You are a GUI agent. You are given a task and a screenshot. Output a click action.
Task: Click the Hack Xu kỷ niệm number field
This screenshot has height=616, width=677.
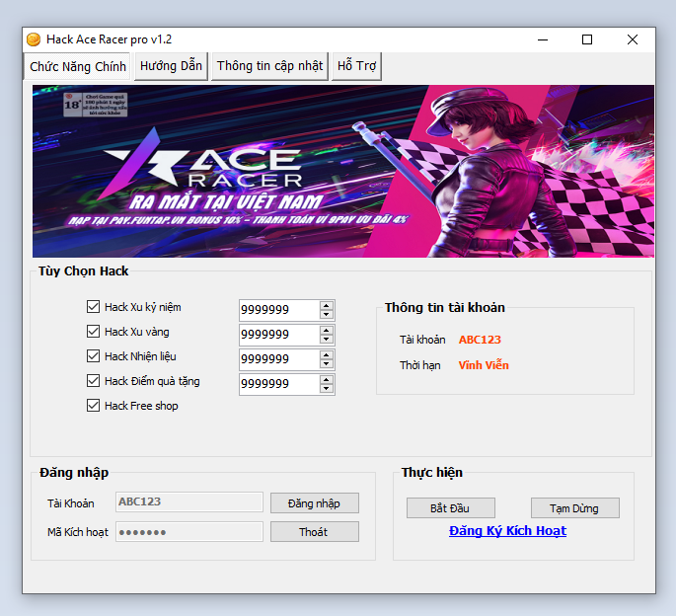tap(277, 310)
